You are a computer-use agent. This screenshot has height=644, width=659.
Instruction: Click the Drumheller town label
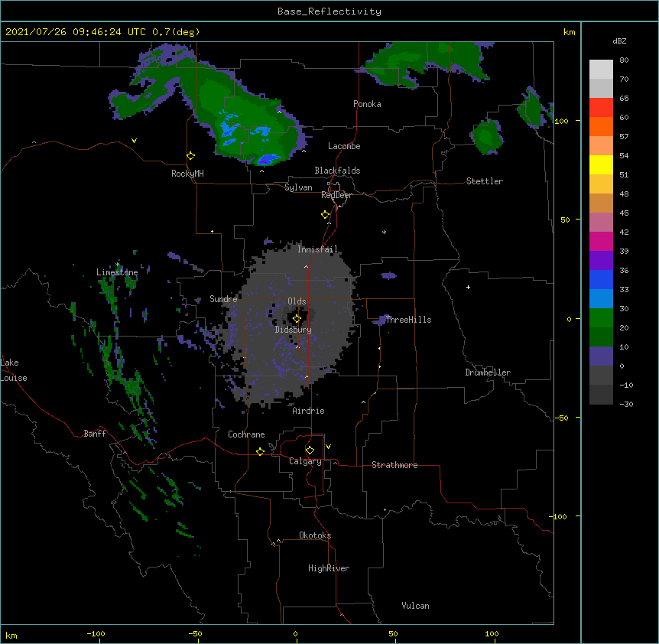click(x=488, y=372)
